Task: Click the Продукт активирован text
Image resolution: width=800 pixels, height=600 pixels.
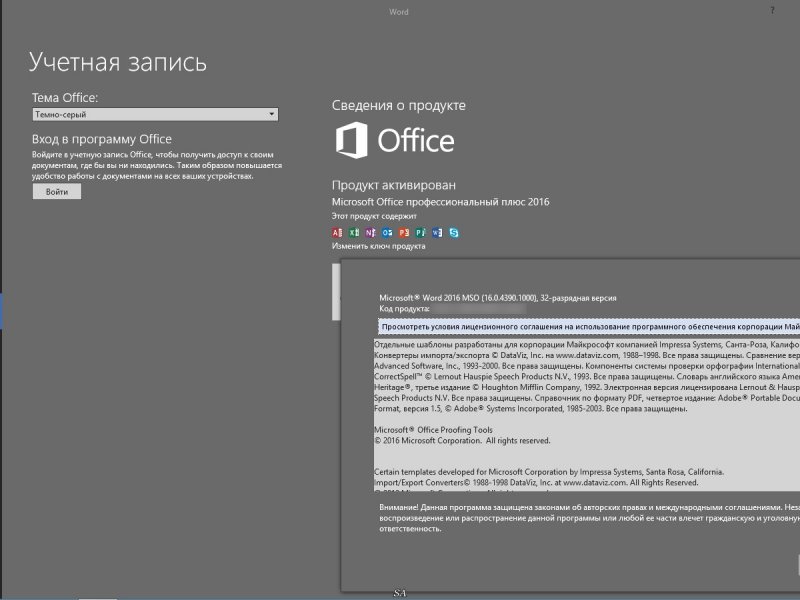Action: tap(393, 185)
